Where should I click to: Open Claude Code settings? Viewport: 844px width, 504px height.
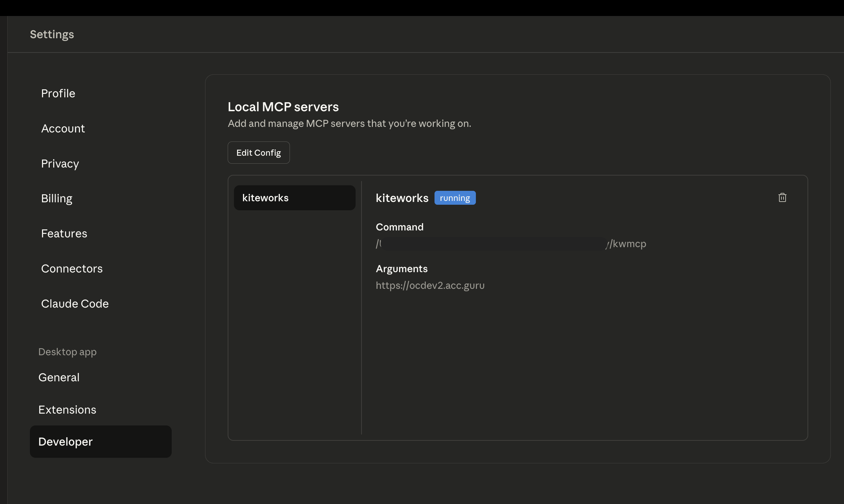[75, 304]
